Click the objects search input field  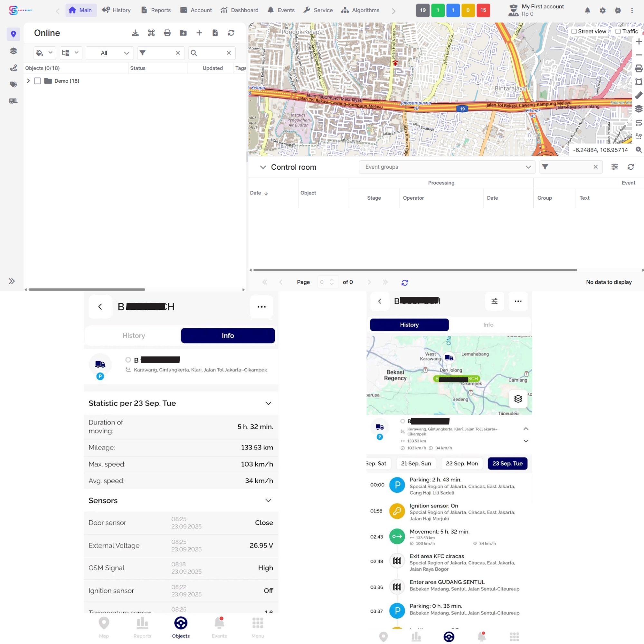[x=212, y=53]
